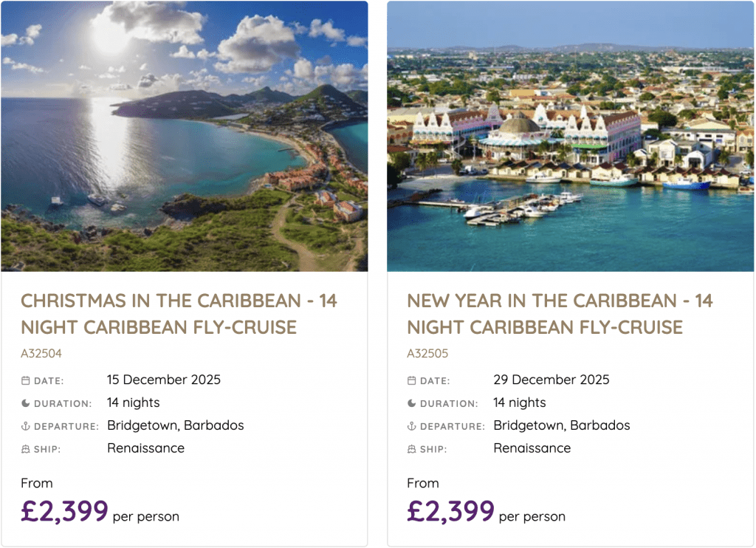Click anchor departure icon on New Year cruise card
Image resolution: width=756 pixels, height=548 pixels.
coord(411,426)
